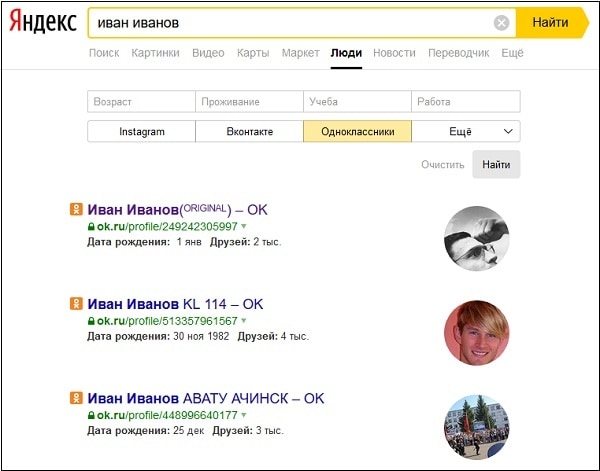
Task: Click the Очистить link to reset the filters
Action: click(442, 165)
